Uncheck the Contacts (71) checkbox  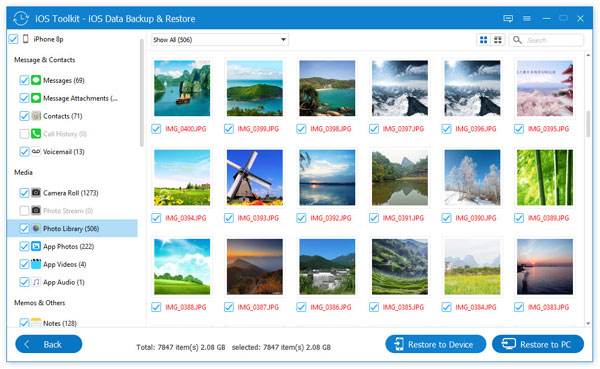click(24, 116)
